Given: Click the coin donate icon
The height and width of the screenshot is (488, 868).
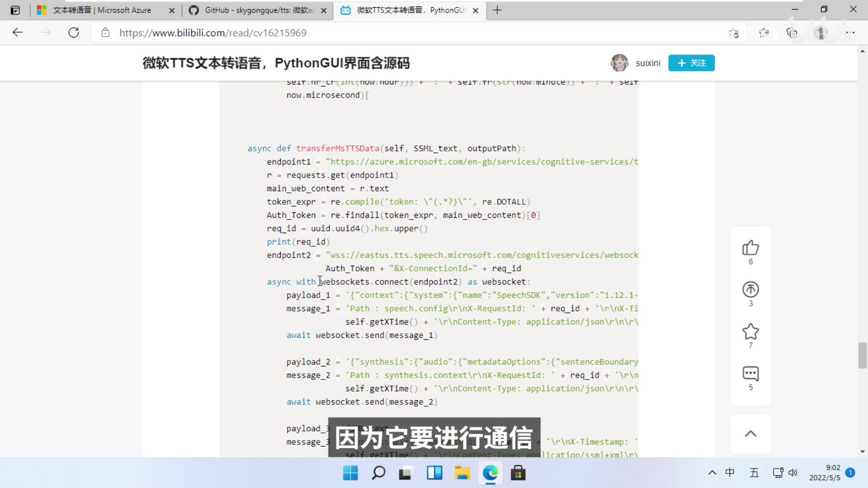Looking at the screenshot, I should tap(750, 290).
